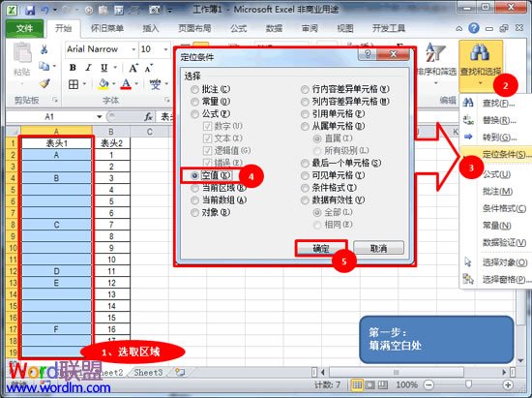Viewport: 532px width, 398px height.
Task: Click the 确定 (OK) button in the dialog
Action: (321, 248)
